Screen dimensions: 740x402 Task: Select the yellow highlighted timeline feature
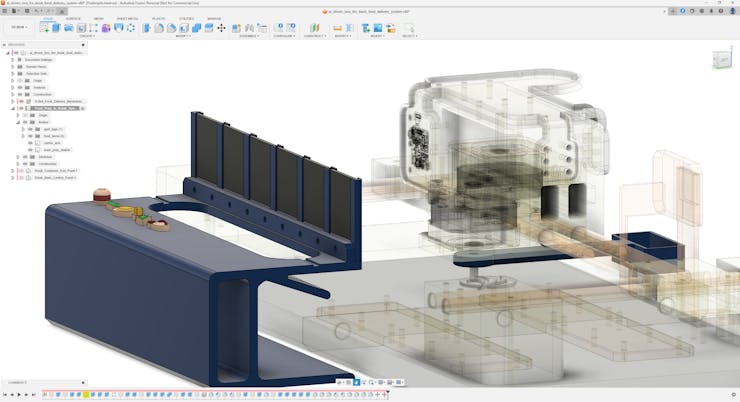point(86,395)
